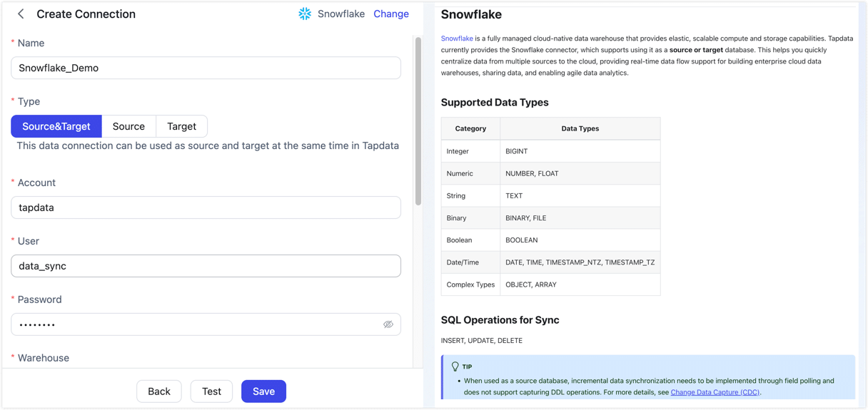Click the Data Types column header
Image resolution: width=868 pixels, height=410 pixels.
[580, 128]
